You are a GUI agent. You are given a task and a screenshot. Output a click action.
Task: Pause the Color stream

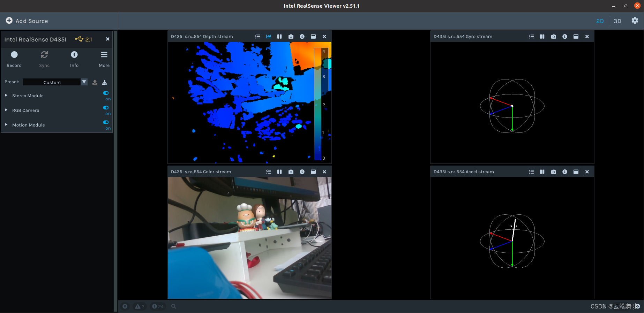[279, 172]
